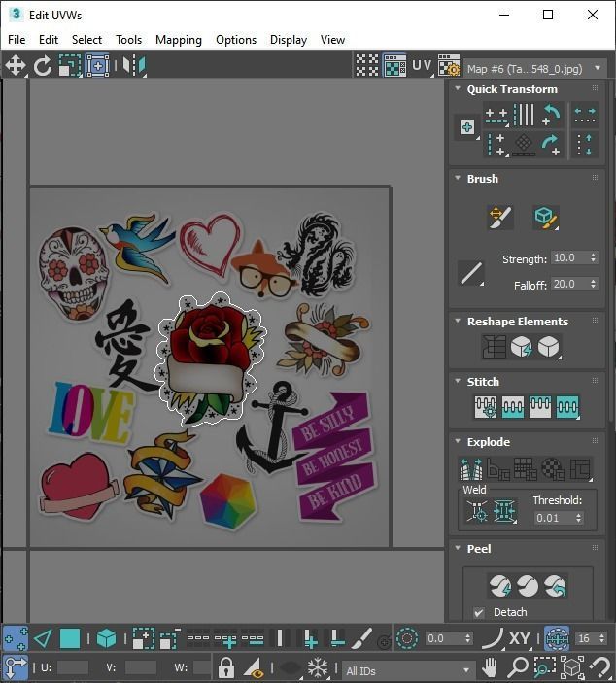Open the bitmap options gear-checker icon
The height and width of the screenshot is (683, 616).
[449, 65]
